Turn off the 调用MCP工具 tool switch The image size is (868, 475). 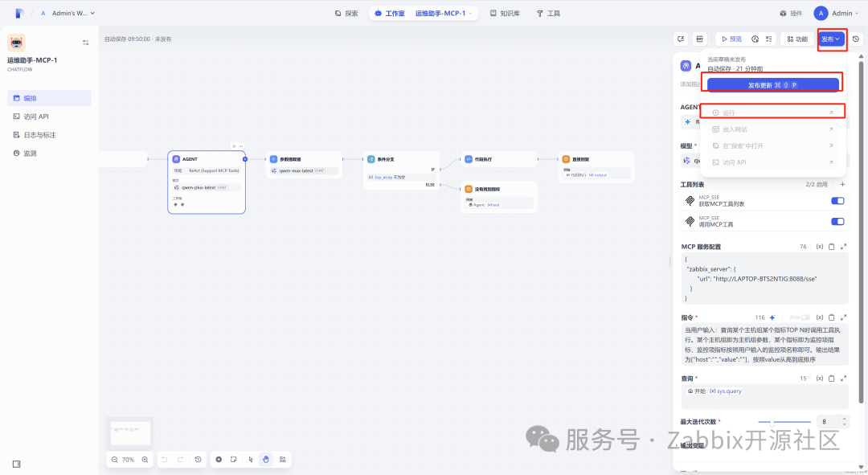(837, 222)
